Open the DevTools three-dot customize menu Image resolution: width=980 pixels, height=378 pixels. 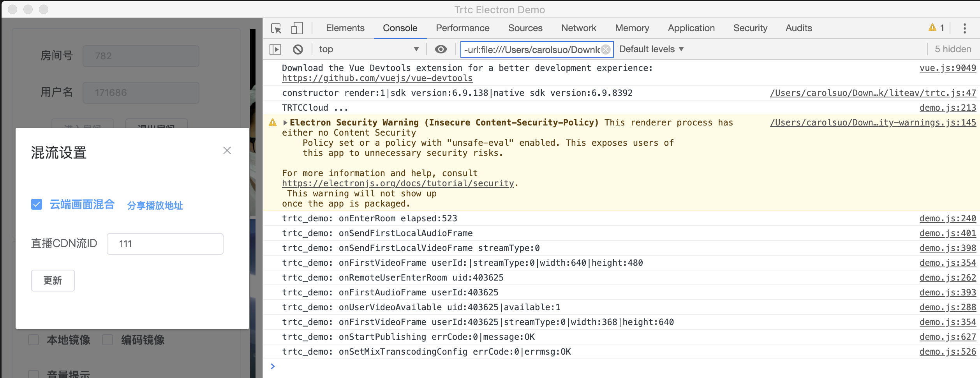tap(965, 28)
